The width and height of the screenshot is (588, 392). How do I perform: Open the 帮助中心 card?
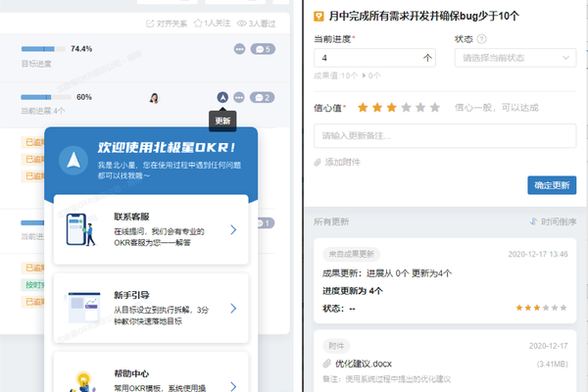point(151,372)
